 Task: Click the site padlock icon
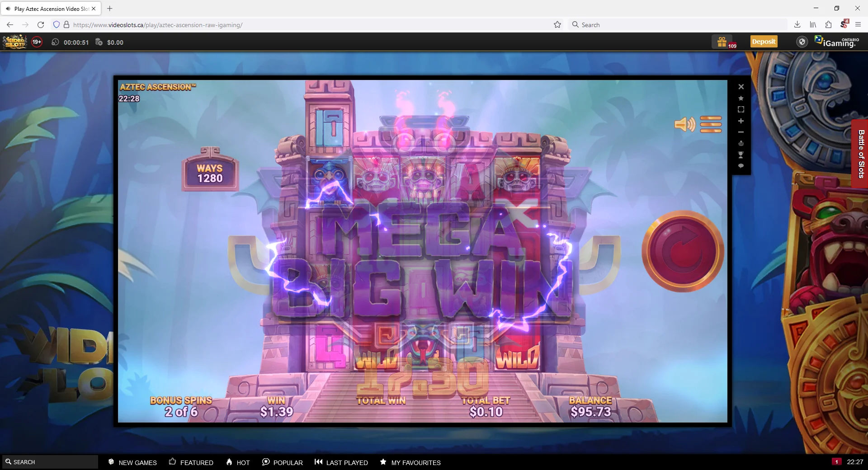[x=66, y=25]
